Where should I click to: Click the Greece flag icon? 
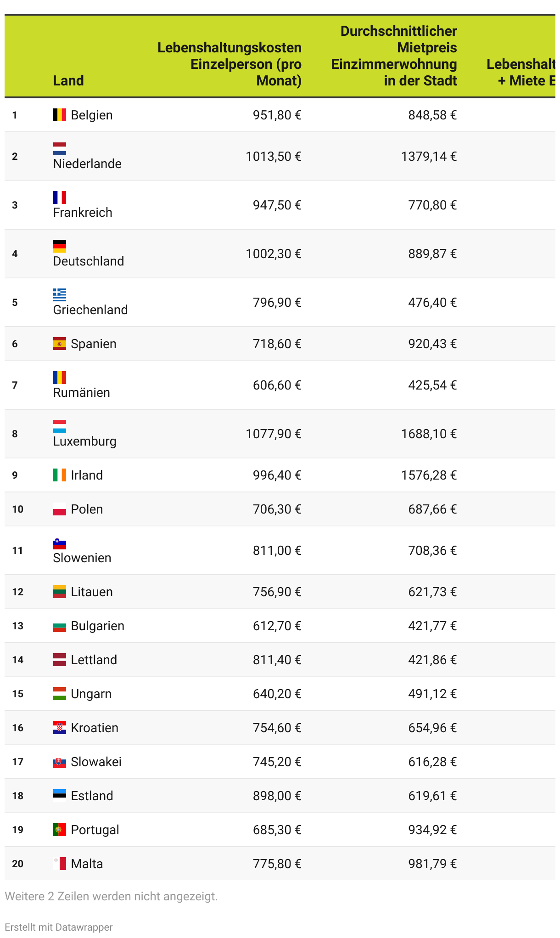[60, 295]
